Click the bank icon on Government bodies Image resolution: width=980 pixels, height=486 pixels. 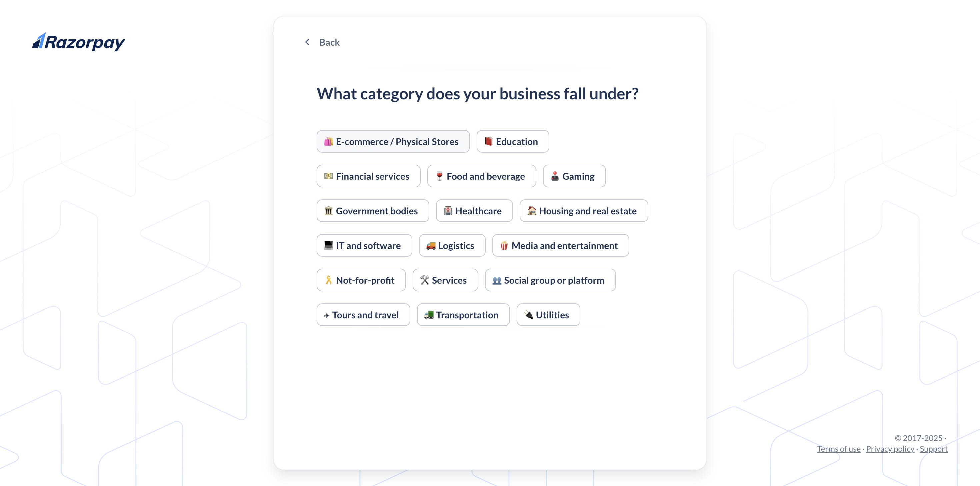pos(328,210)
